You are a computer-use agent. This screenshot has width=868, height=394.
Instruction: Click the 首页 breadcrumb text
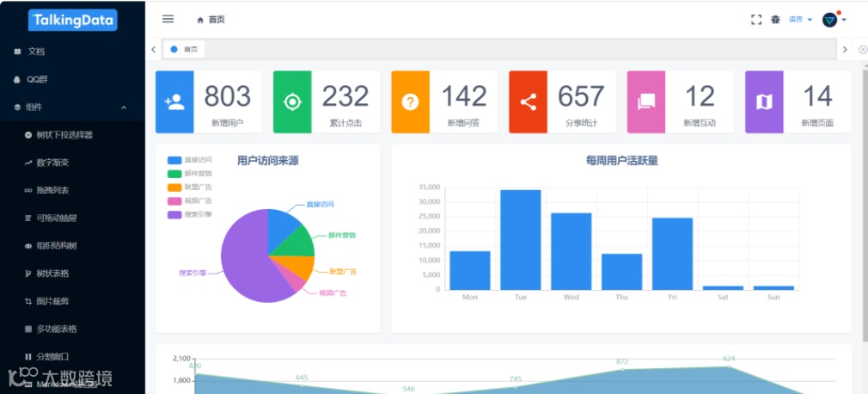coord(217,20)
